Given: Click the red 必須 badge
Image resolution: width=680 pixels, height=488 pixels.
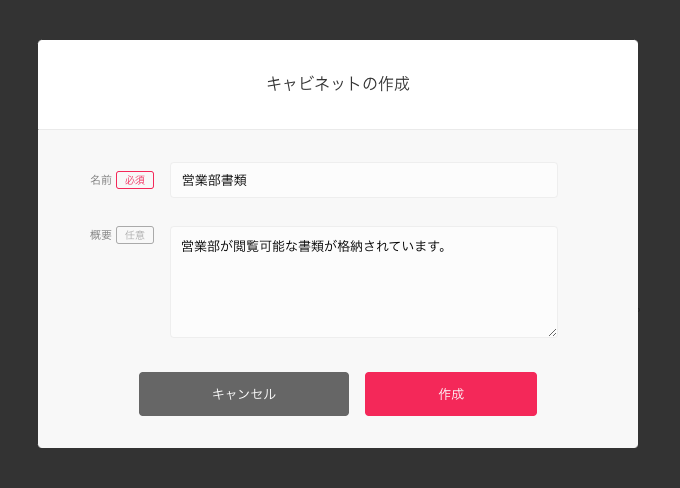Looking at the screenshot, I should (x=135, y=180).
